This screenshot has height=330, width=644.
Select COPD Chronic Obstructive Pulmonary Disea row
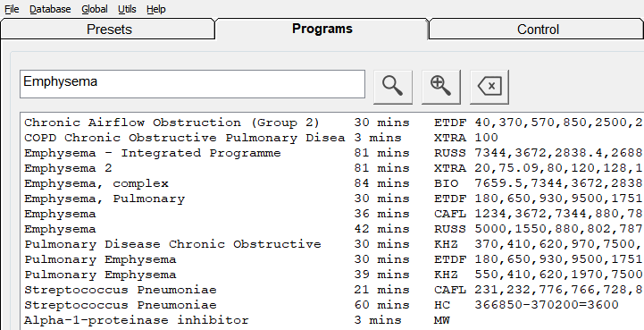[x=333, y=138]
